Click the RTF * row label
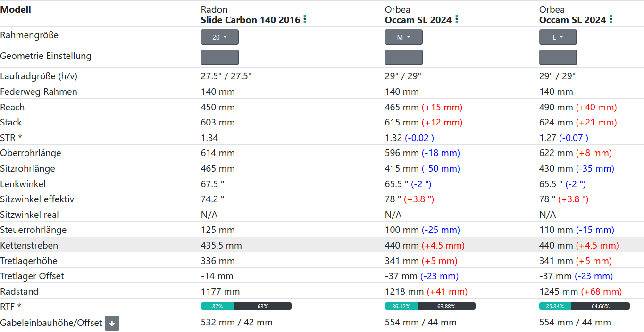 tap(11, 307)
